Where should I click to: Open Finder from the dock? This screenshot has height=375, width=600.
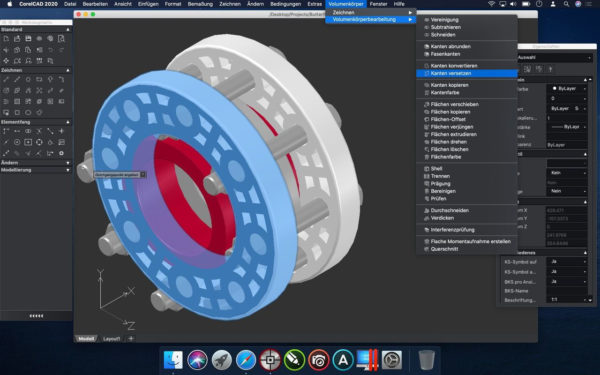click(173, 360)
